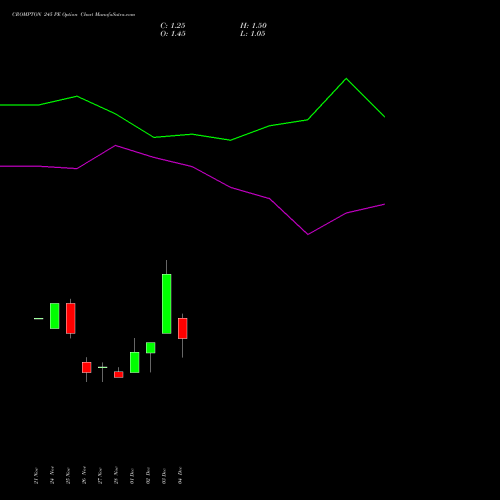Click the CROMPTON 245 PE Option Chart title

[73, 14]
